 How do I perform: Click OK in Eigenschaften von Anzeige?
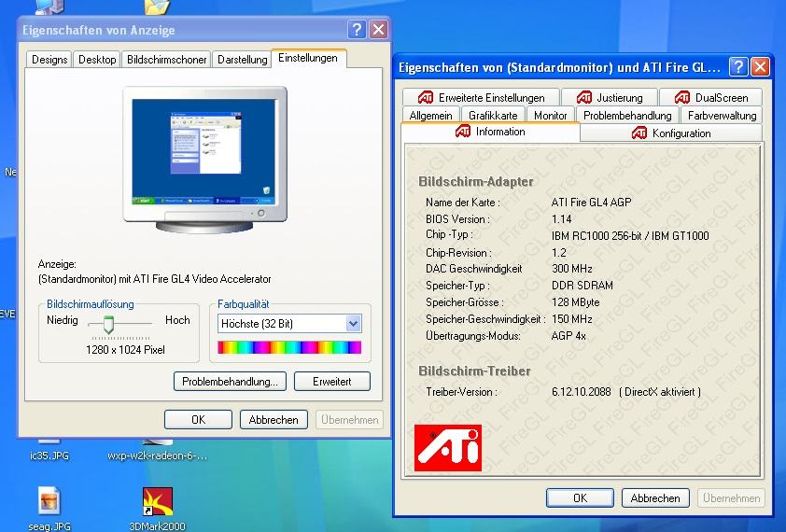click(x=198, y=420)
